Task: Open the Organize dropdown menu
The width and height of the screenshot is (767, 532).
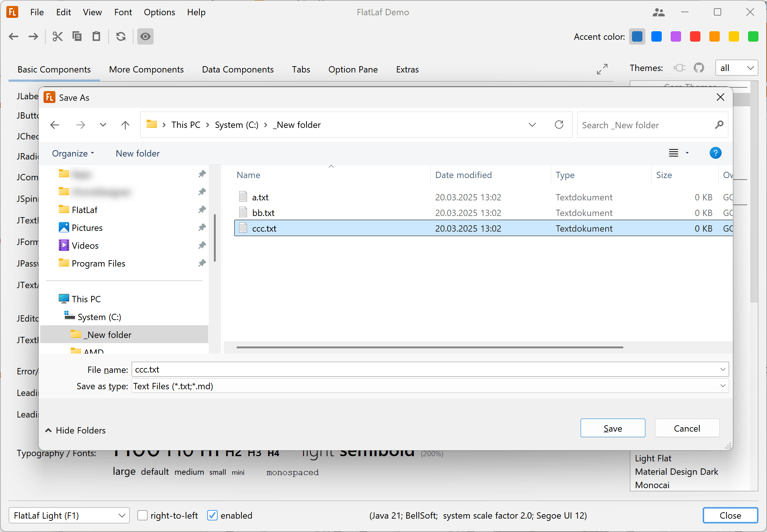Action: (73, 154)
